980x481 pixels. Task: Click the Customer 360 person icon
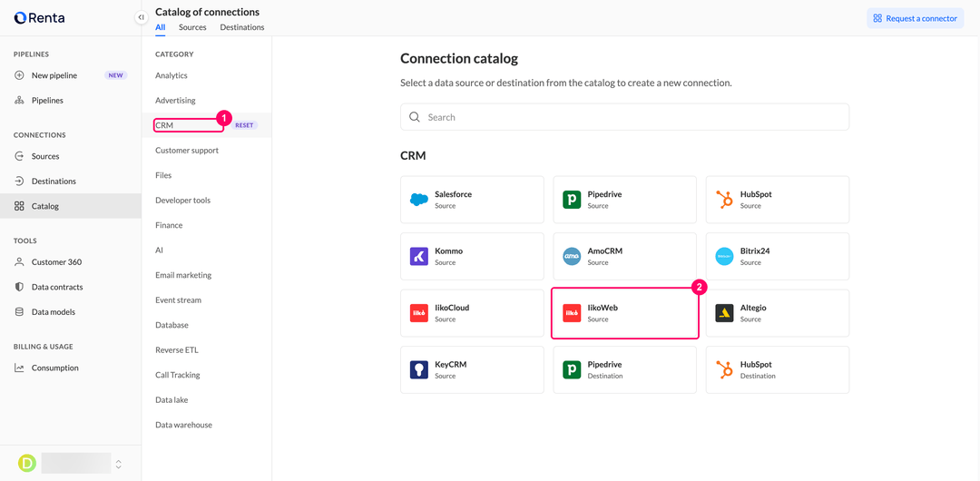[x=19, y=262]
